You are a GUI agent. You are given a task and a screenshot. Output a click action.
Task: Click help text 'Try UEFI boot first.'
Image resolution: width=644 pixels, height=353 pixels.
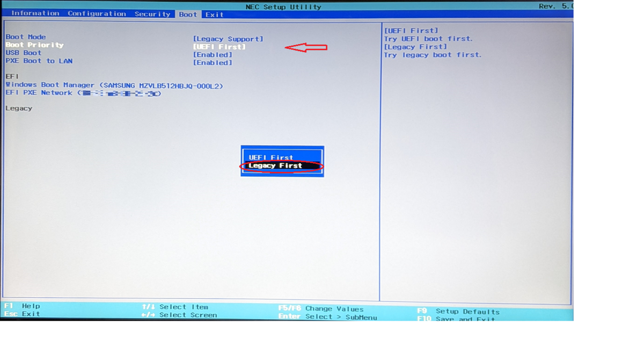(428, 39)
